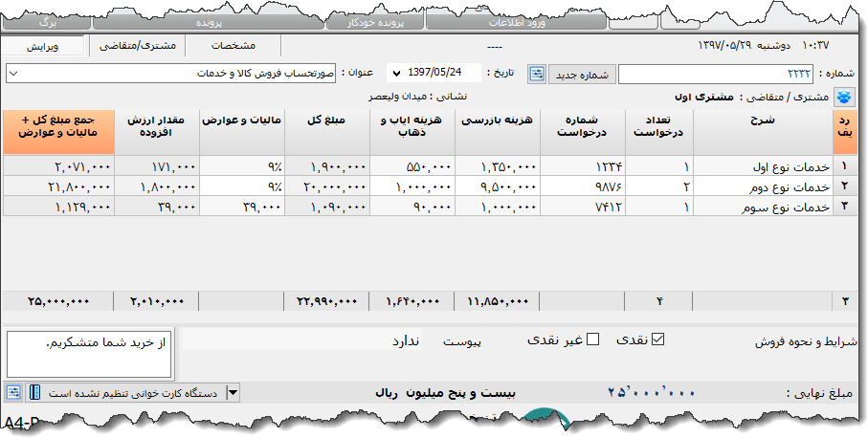The width and height of the screenshot is (868, 438).
Task: Click the 9% tax cell in خدمات نوع اول row
Action: pyautogui.click(x=242, y=165)
